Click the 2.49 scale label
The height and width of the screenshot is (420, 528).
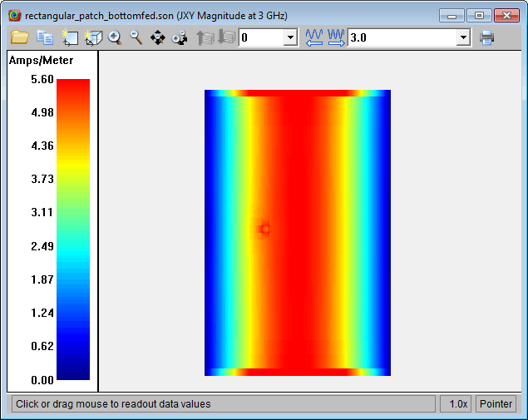(x=42, y=246)
